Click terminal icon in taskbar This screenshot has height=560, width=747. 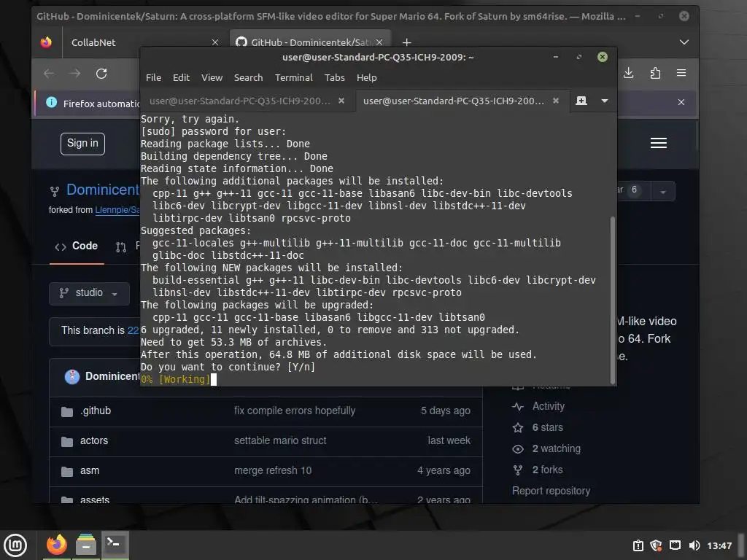tap(115, 545)
